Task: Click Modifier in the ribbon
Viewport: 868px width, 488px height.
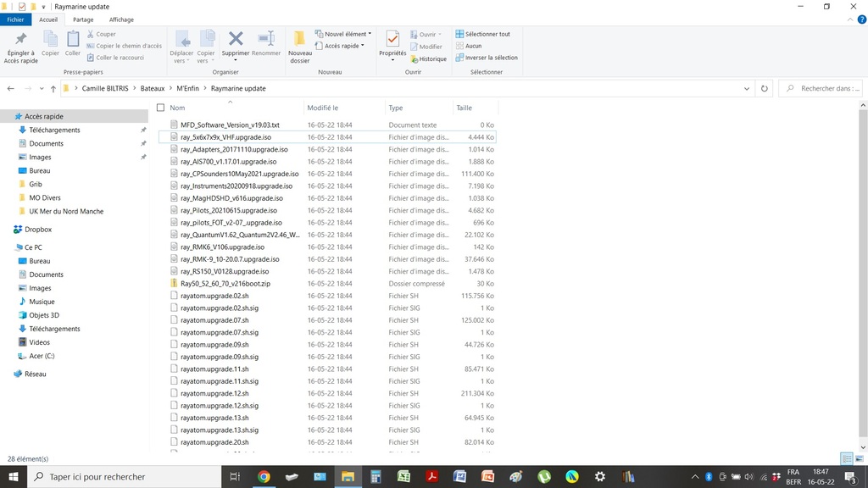Action: click(426, 47)
